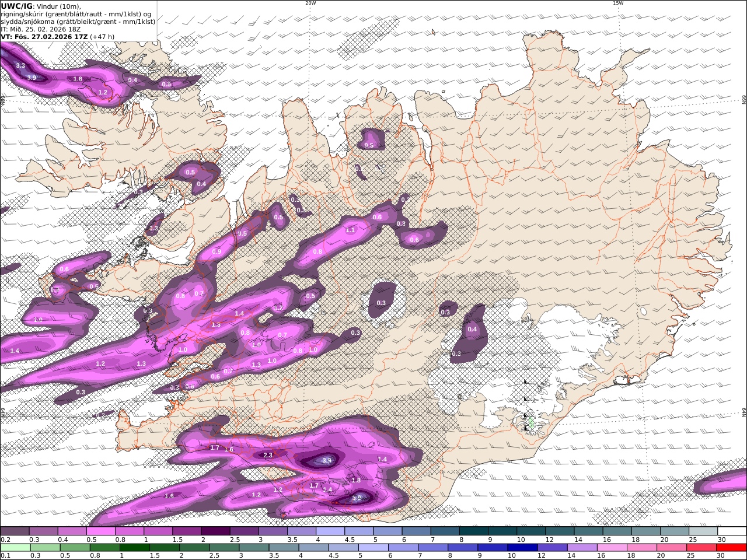747x560 pixels.
Task: Click the 0.1 label on the rain scale
Action: coord(4,556)
